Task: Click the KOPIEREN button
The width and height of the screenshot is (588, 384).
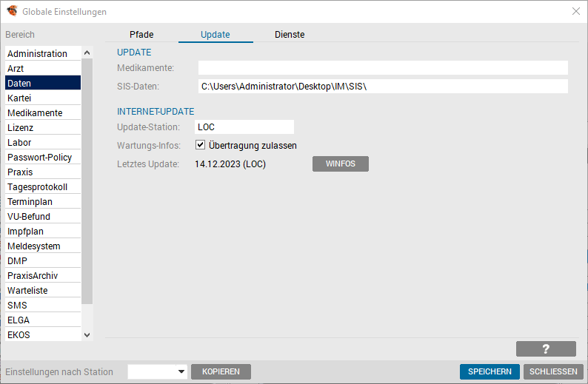Action: (221, 371)
